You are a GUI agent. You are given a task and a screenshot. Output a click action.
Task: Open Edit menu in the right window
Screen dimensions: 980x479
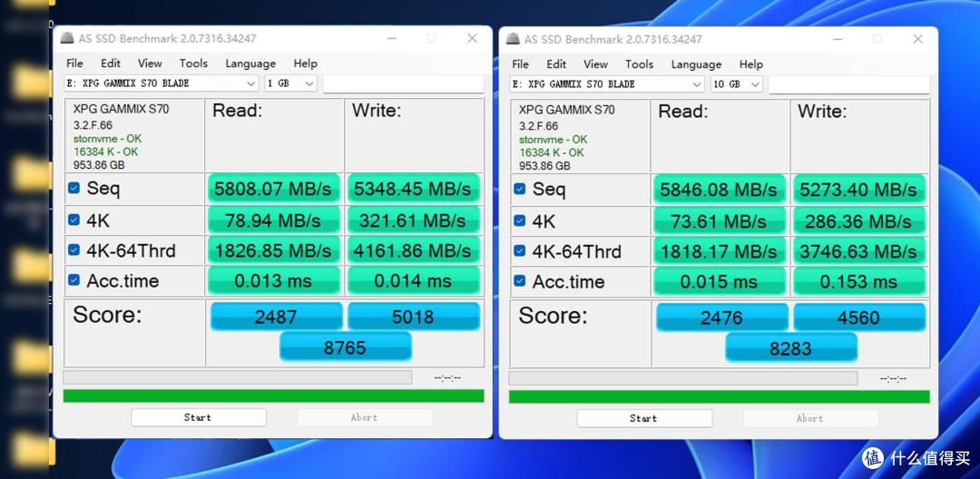pos(556,64)
